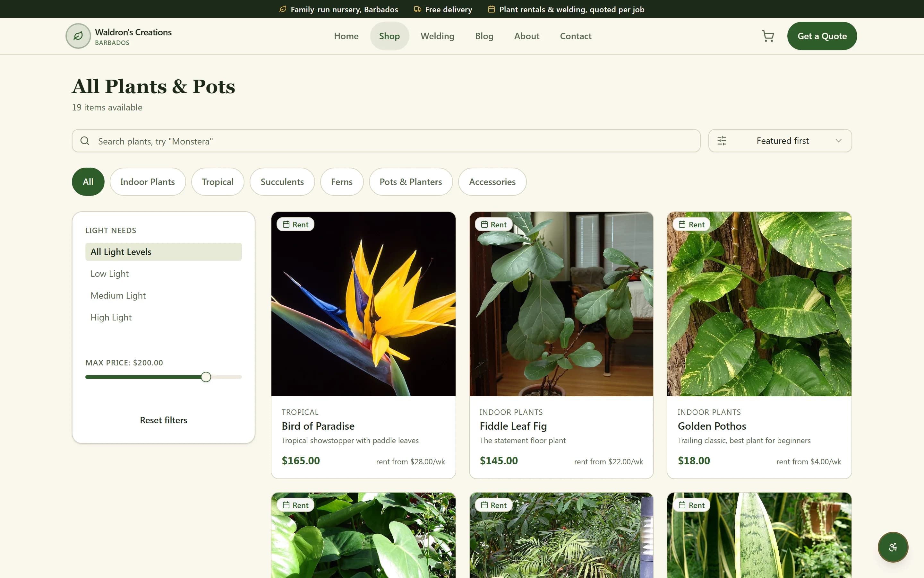Open the Featured first sort dropdown
Screen dimensions: 924x578
click(780, 141)
